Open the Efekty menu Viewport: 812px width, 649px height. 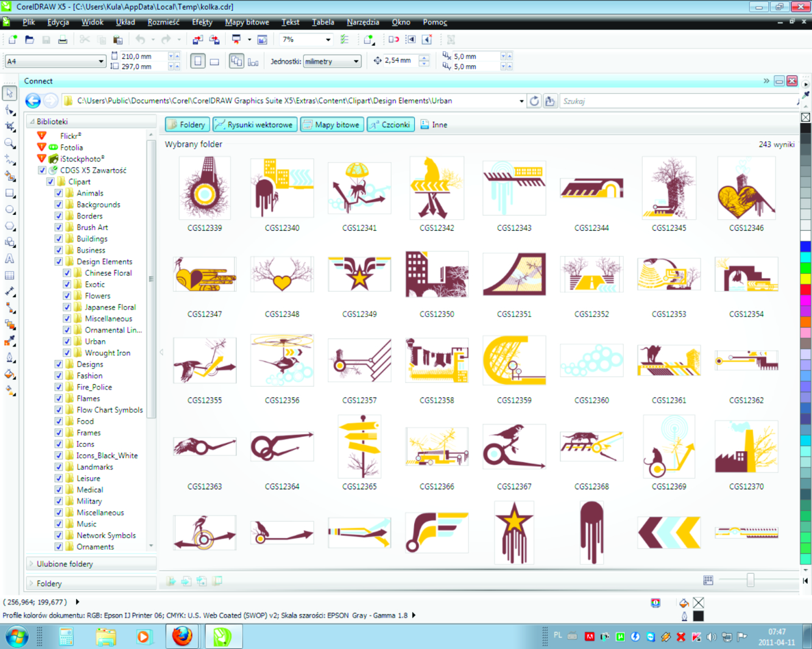coord(202,22)
